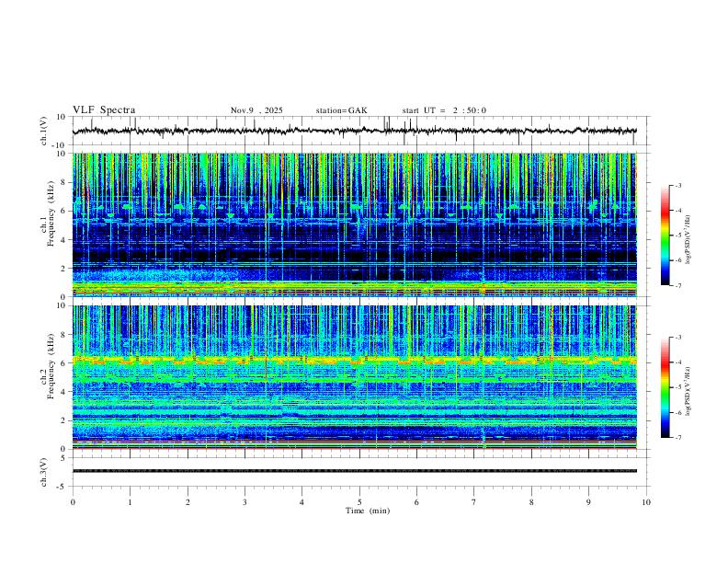Click the upper color scale bar for ch.1
The image size is (728, 563).
click(x=665, y=236)
